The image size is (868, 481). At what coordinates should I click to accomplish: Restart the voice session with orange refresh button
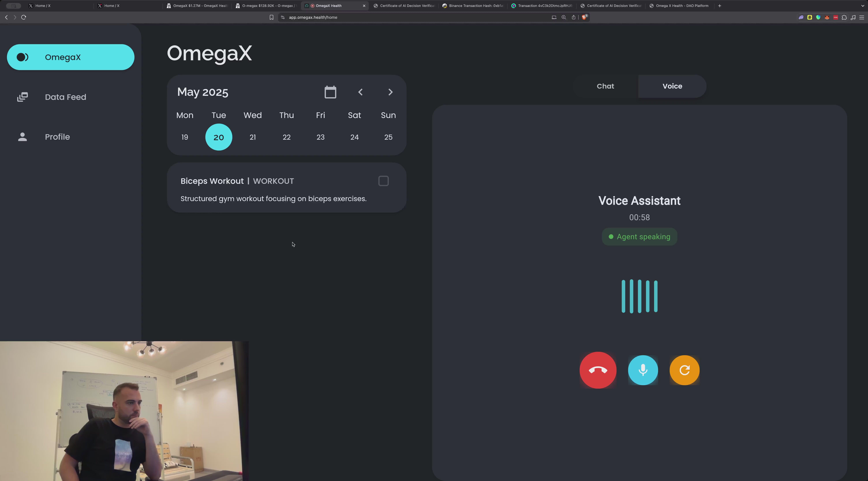point(684,370)
